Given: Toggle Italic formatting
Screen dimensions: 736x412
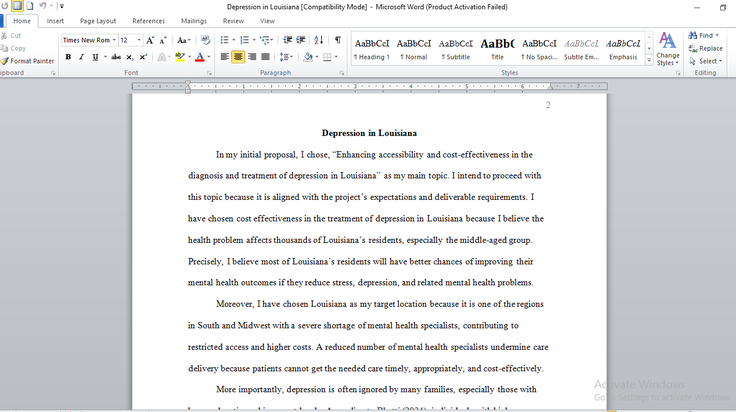Looking at the screenshot, I should pyautogui.click(x=81, y=57).
